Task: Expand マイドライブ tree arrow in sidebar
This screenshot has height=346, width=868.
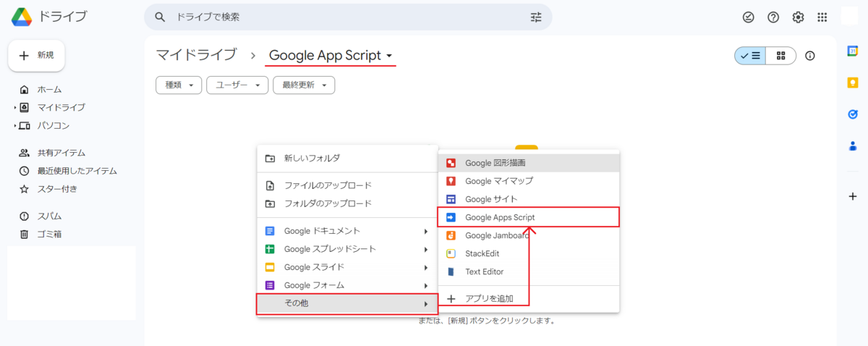Action: 14,108
